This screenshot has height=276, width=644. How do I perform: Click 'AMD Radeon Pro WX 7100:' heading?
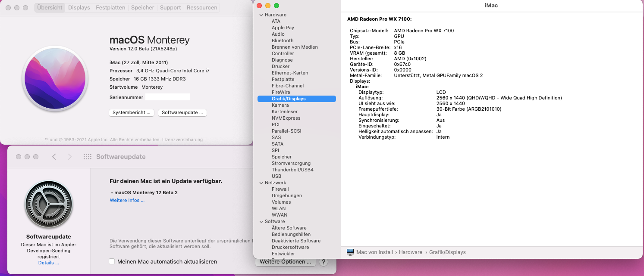coord(379,19)
